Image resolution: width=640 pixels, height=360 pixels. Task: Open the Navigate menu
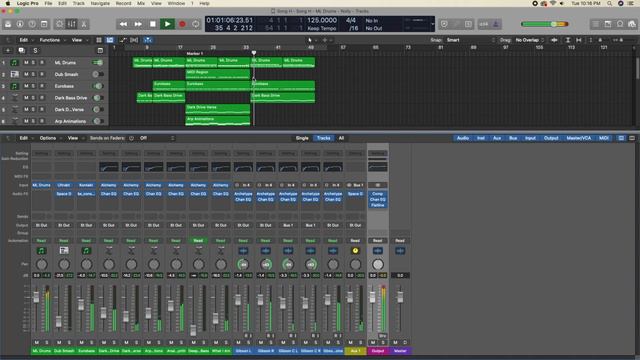tap(100, 3)
